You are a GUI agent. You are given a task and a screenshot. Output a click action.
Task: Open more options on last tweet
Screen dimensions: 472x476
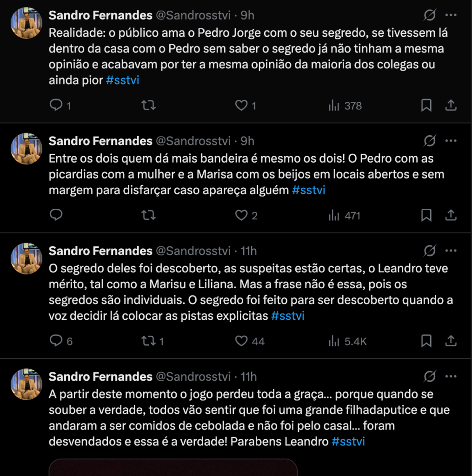click(451, 377)
